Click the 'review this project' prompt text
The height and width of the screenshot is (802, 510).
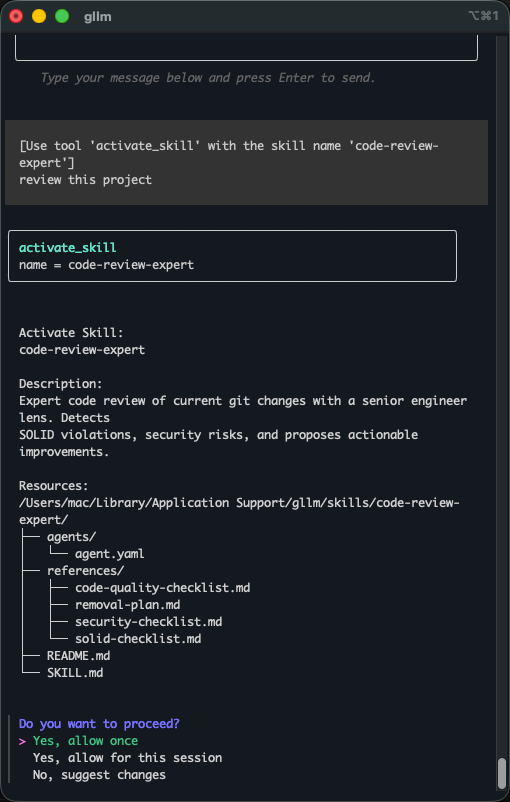click(85, 180)
